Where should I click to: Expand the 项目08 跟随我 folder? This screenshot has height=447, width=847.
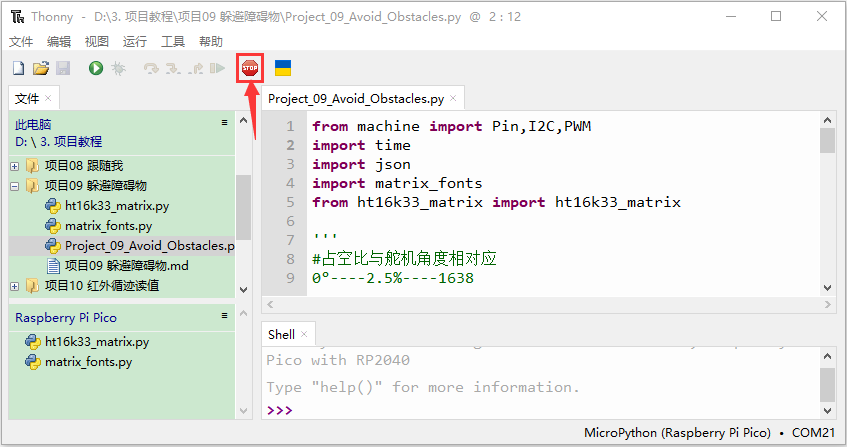tap(15, 166)
